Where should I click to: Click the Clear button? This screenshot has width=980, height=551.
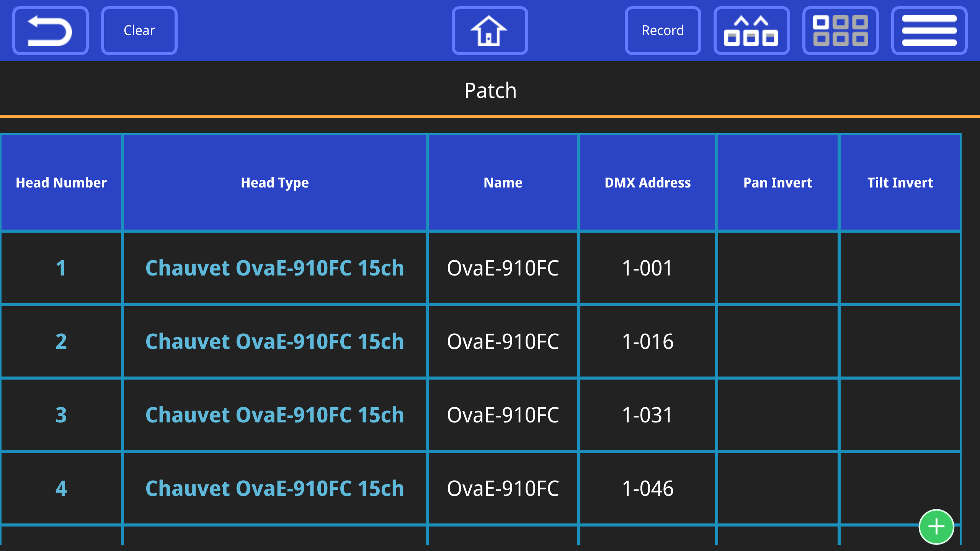(x=139, y=31)
